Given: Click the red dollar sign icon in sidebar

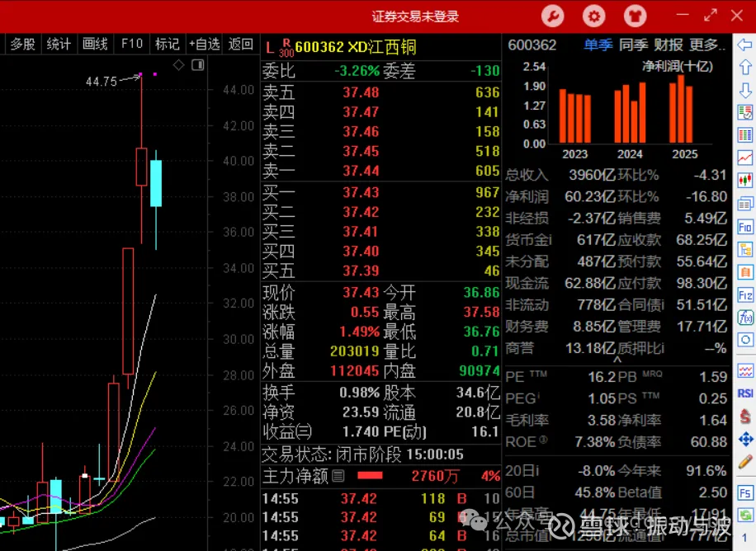Looking at the screenshot, I should pyautogui.click(x=745, y=417).
